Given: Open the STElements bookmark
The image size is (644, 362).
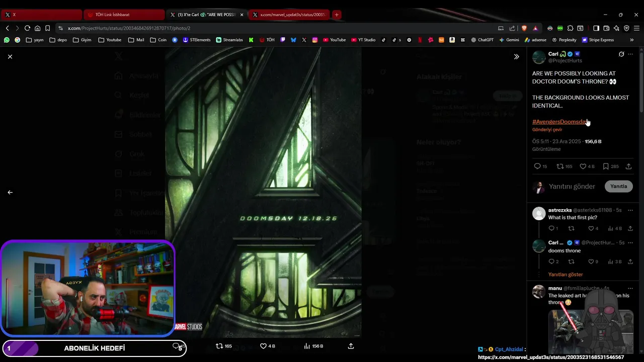Looking at the screenshot, I should [x=196, y=40].
